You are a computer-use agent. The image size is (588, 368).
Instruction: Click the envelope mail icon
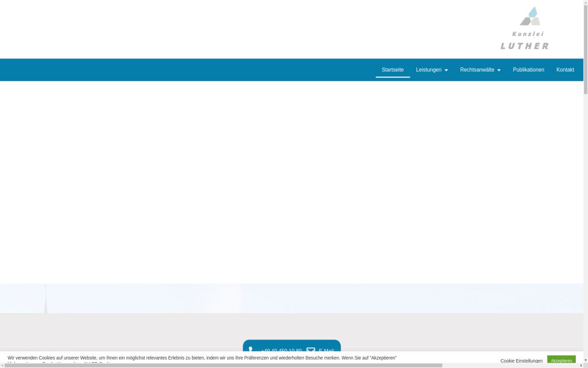[x=311, y=350]
